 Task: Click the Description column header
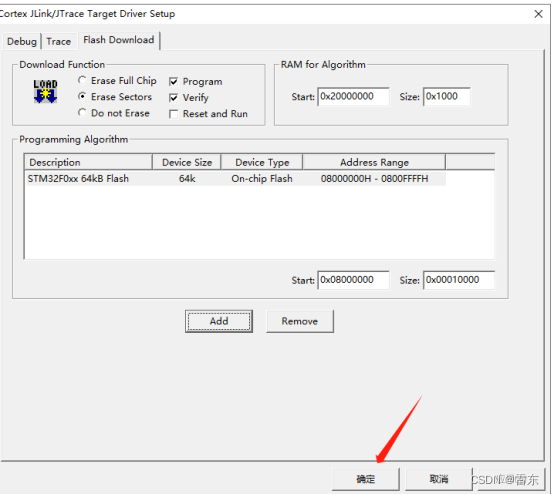pos(88,162)
